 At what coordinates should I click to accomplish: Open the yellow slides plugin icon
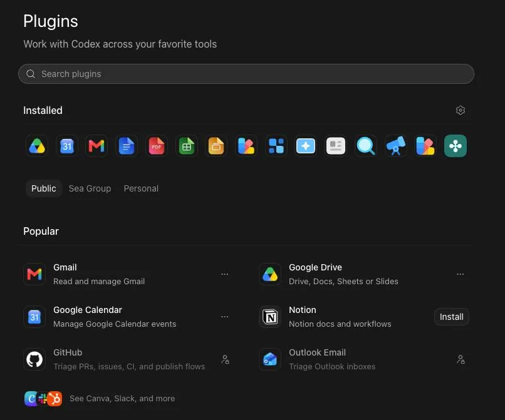(x=216, y=146)
